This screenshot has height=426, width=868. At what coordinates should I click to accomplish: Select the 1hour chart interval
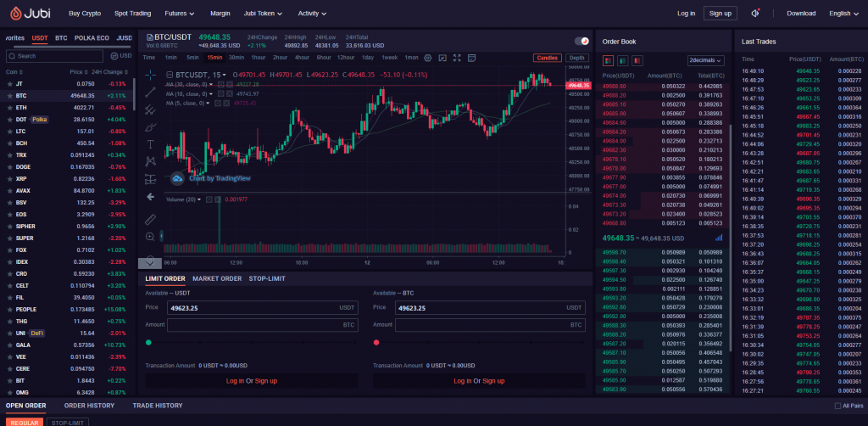point(258,58)
